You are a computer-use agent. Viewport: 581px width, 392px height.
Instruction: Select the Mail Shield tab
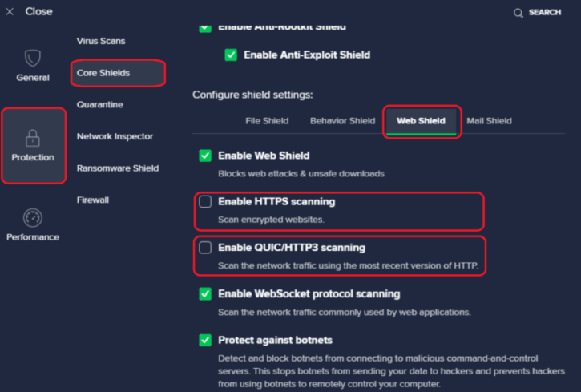tap(489, 121)
